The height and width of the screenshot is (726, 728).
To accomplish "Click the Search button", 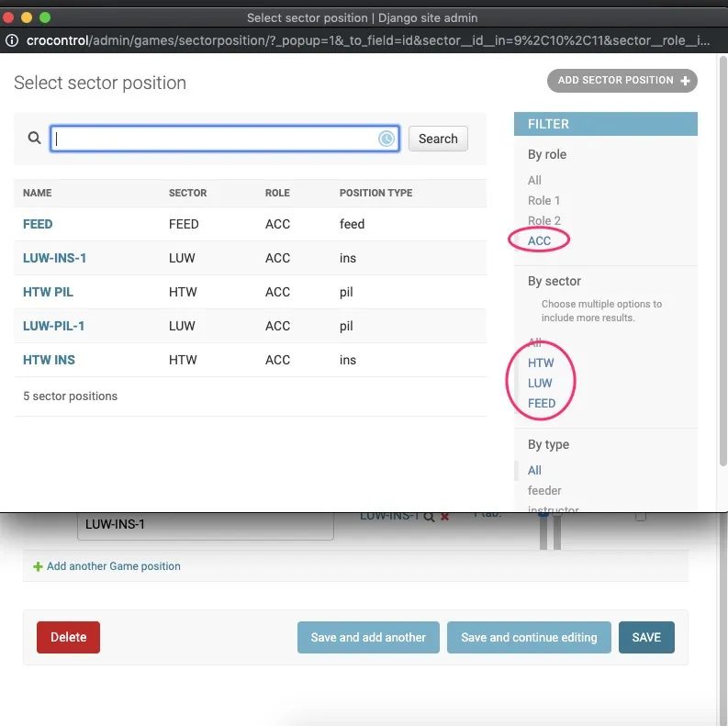I will coord(437,139).
